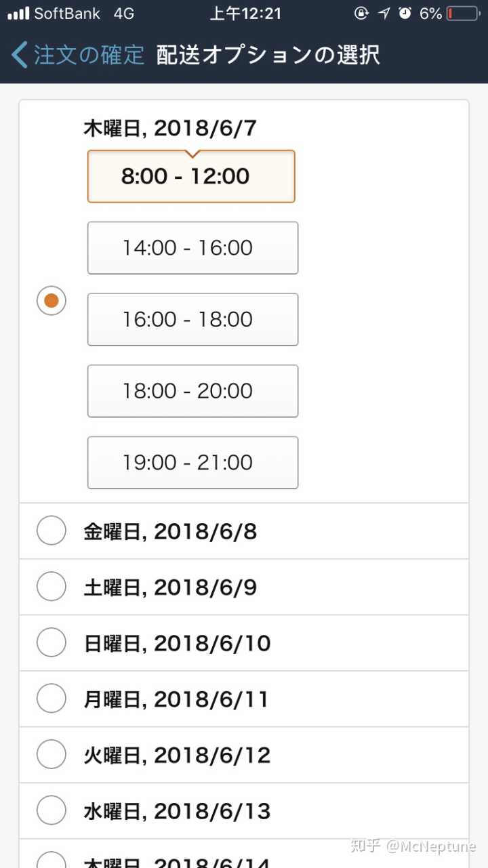Tap the cellular signal bars icon

click(x=18, y=14)
